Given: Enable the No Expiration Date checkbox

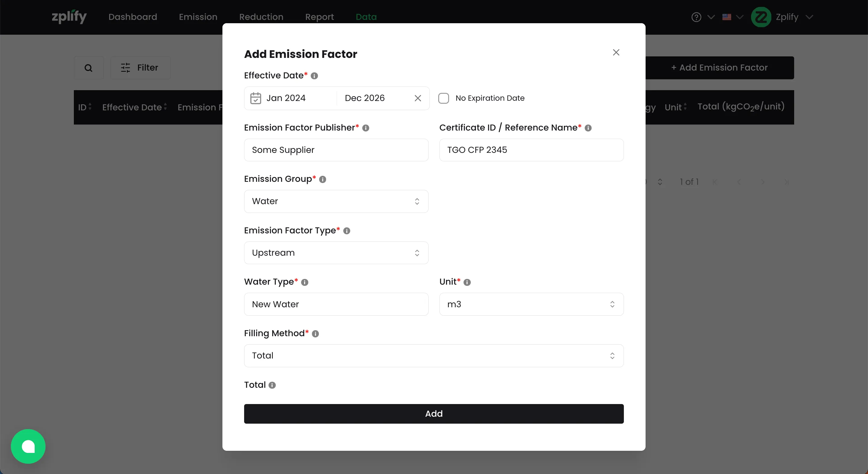Looking at the screenshot, I should pos(443,98).
